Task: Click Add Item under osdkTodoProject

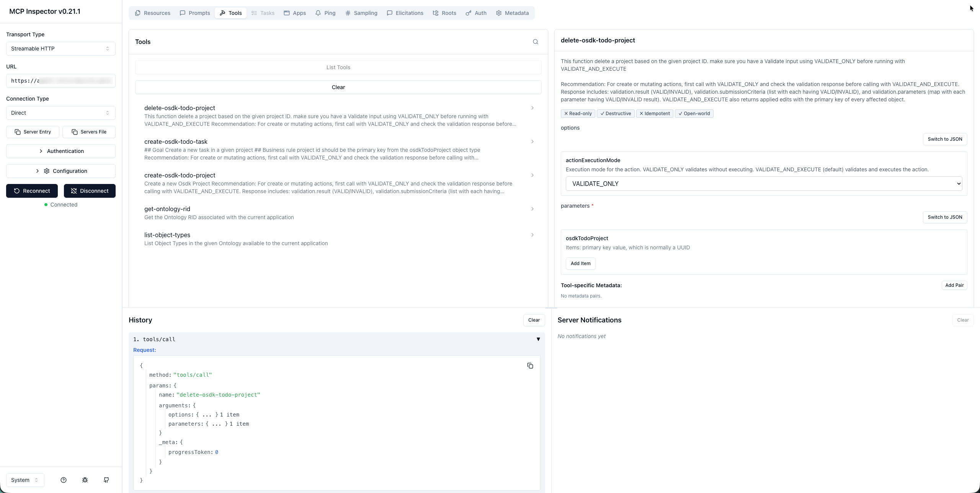Action: (580, 264)
